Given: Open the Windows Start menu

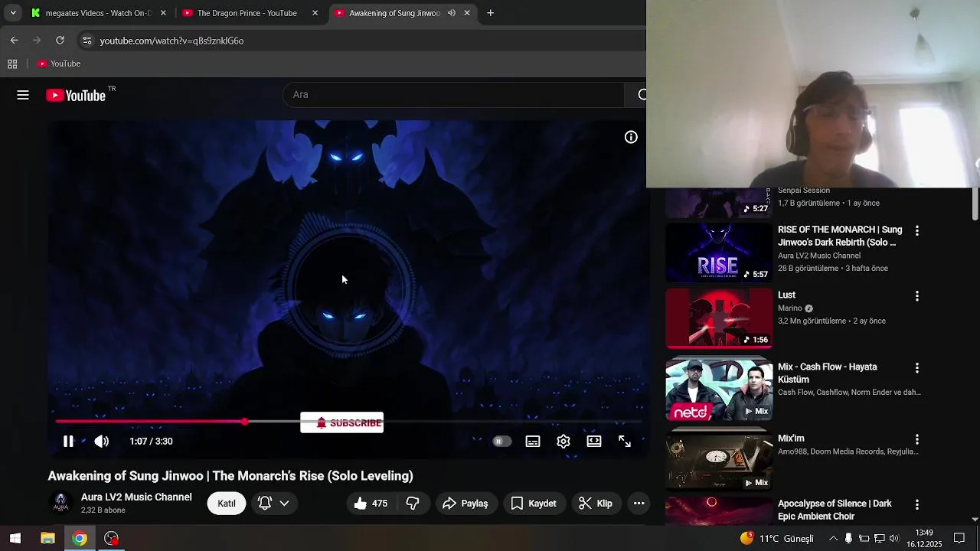Looking at the screenshot, I should 15,538.
